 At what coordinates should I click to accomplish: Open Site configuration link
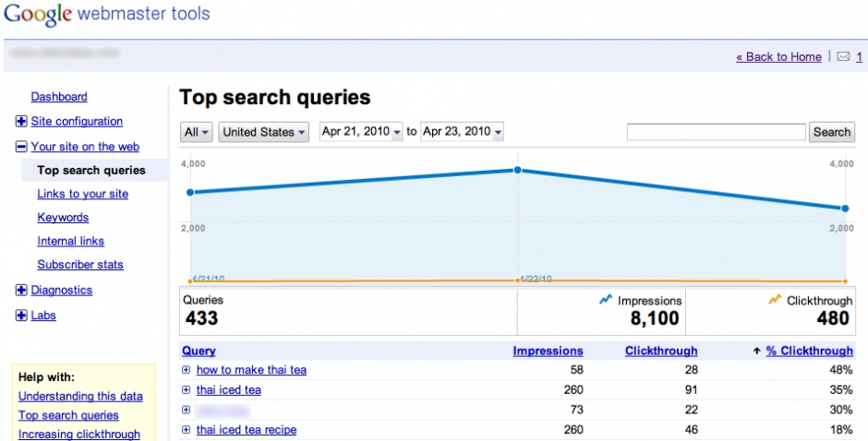(77, 121)
